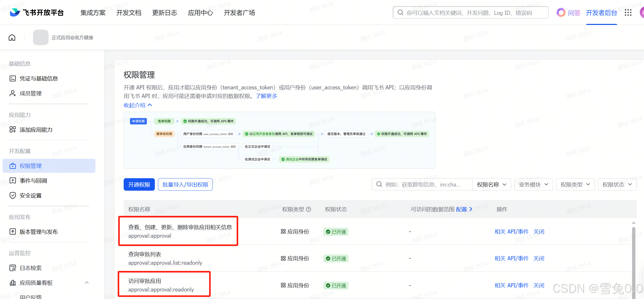Image resolution: width=644 pixels, height=299 pixels.
Task: Click 配置 link for data scope
Action: [464, 209]
